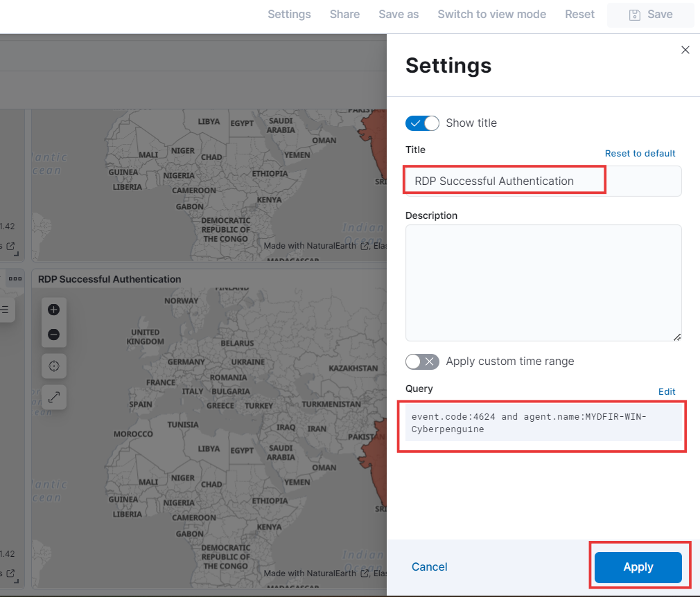This screenshot has height=597, width=700.
Task: Click Switch to view mode
Action: 492,15
